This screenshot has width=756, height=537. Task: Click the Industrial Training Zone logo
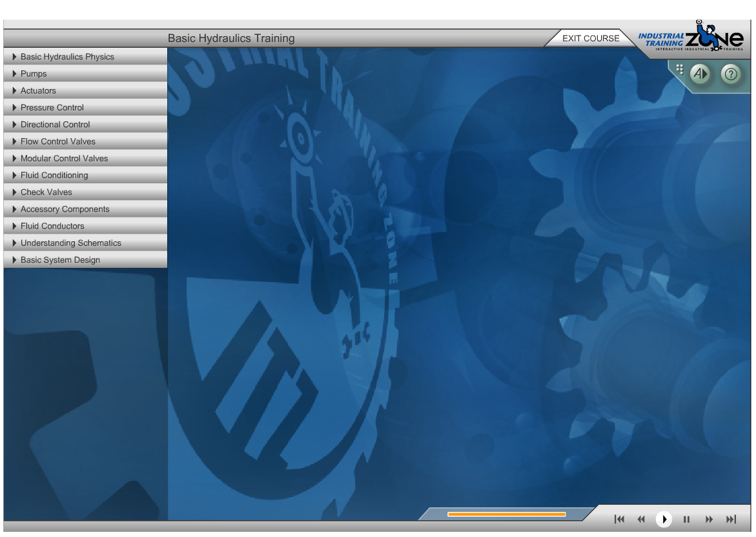click(x=690, y=37)
